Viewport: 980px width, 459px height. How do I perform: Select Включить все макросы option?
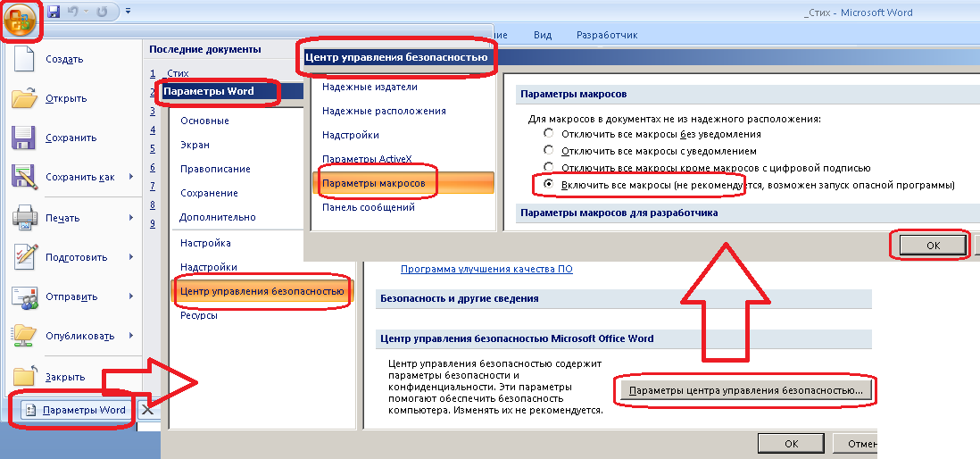549,185
